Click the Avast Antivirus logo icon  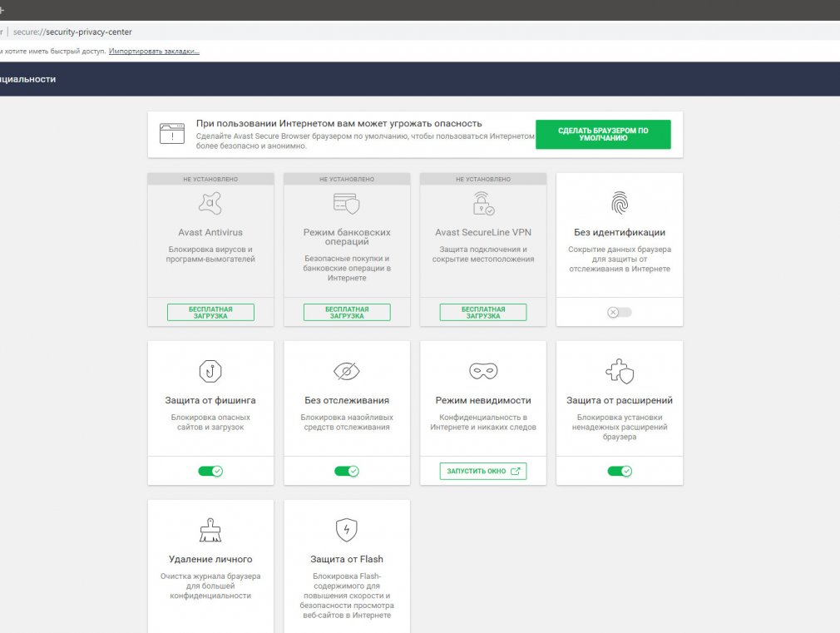(210, 204)
